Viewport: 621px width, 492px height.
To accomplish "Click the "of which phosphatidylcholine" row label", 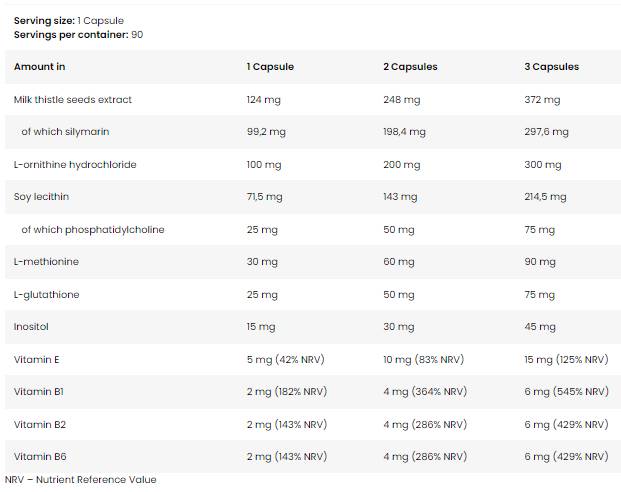I will tap(93, 230).
